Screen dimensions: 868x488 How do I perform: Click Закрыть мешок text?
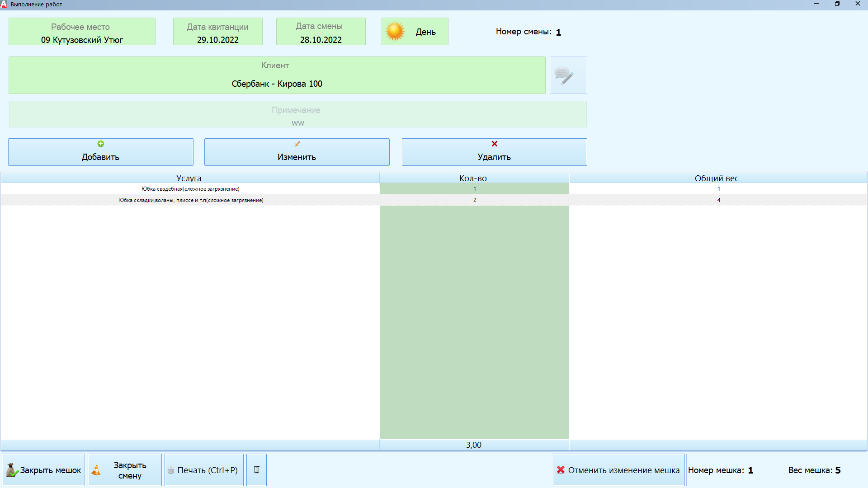51,470
